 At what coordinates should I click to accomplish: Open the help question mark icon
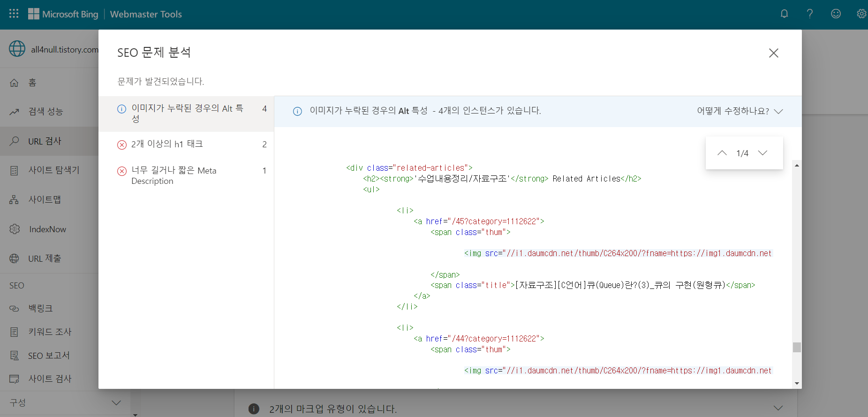coord(810,14)
